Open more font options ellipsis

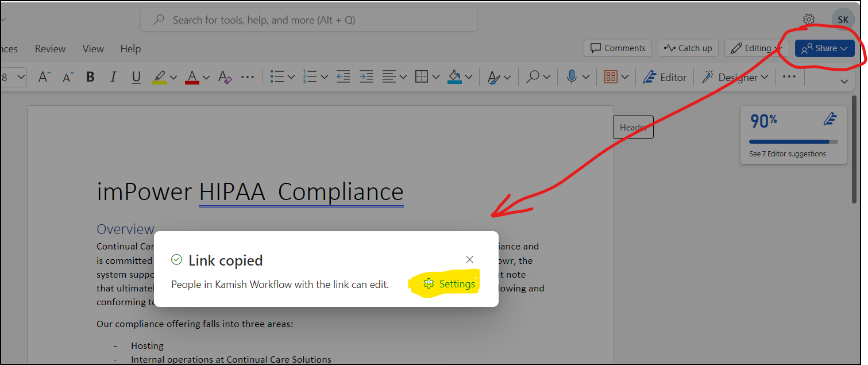248,76
